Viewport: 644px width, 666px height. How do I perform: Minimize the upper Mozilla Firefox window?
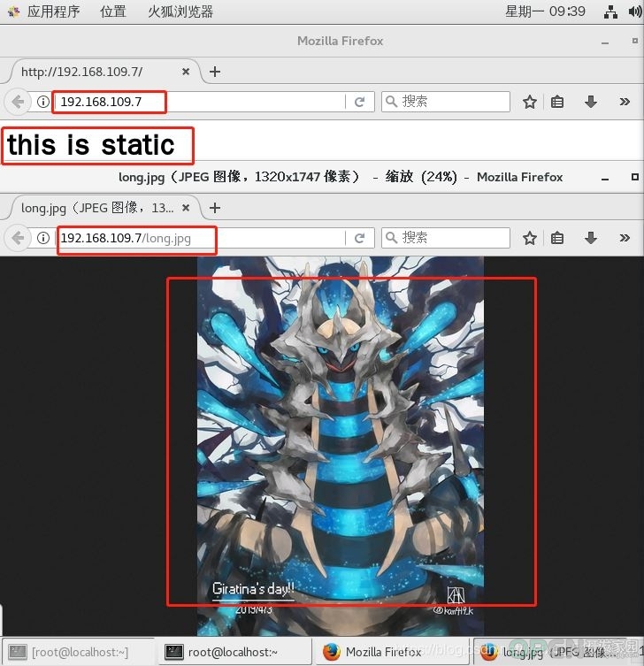coord(605,43)
